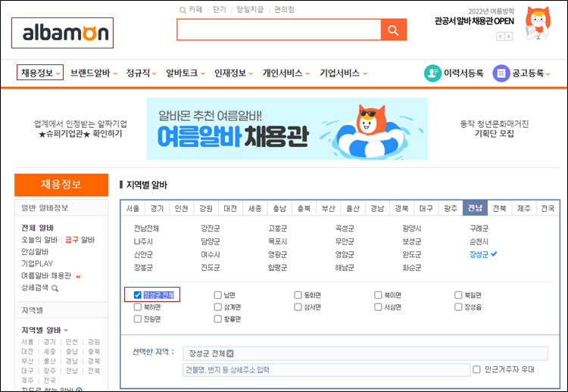Click the cat mascot image at top right
This screenshot has width=568, height=392.
(x=538, y=24)
